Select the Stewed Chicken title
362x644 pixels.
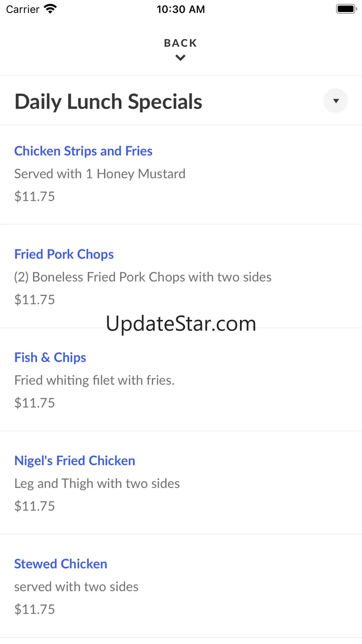[61, 564]
